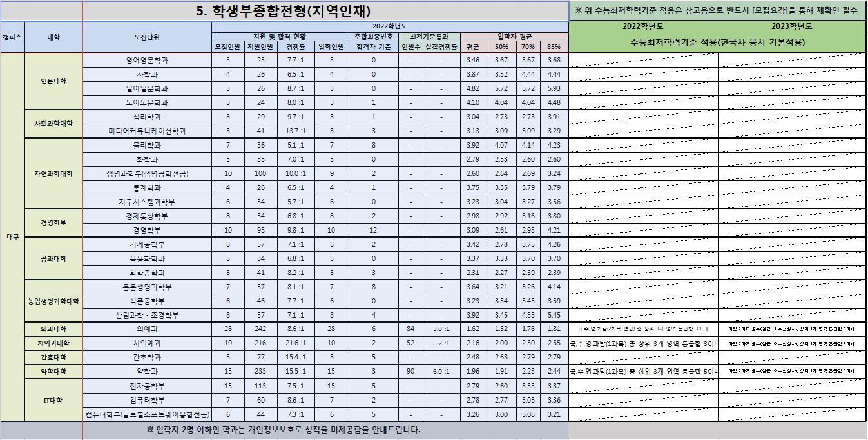Select the '공과대학' college cell
Screen dimensions: 868x440
(x=53, y=258)
